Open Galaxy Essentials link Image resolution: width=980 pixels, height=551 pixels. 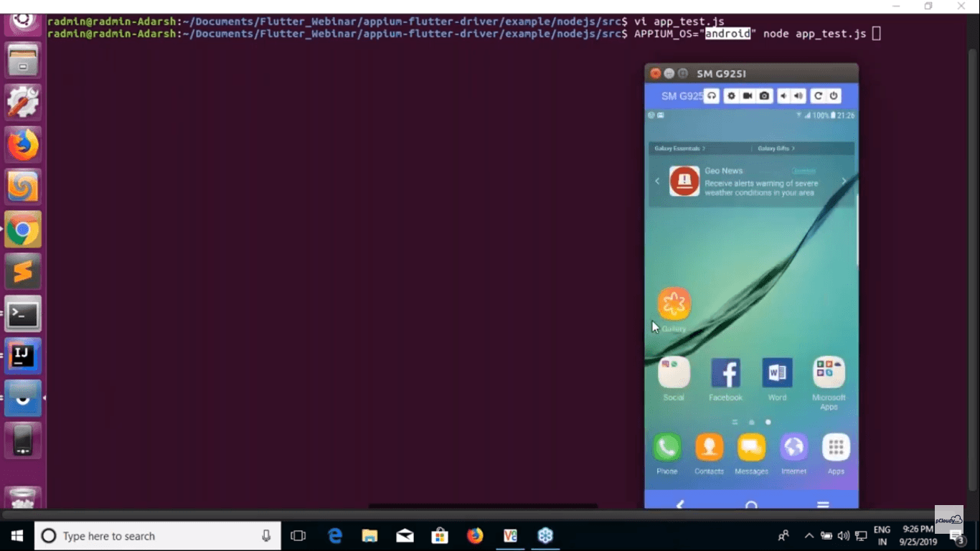click(679, 149)
